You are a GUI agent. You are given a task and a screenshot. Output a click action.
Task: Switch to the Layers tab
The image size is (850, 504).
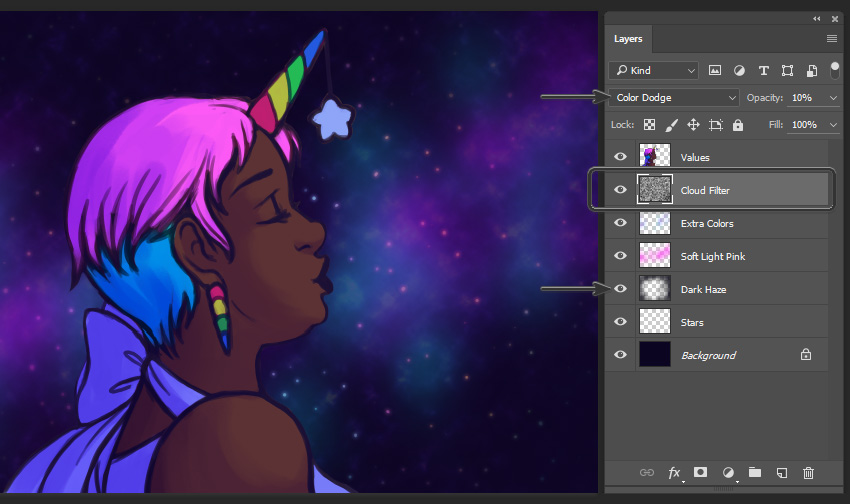point(628,39)
